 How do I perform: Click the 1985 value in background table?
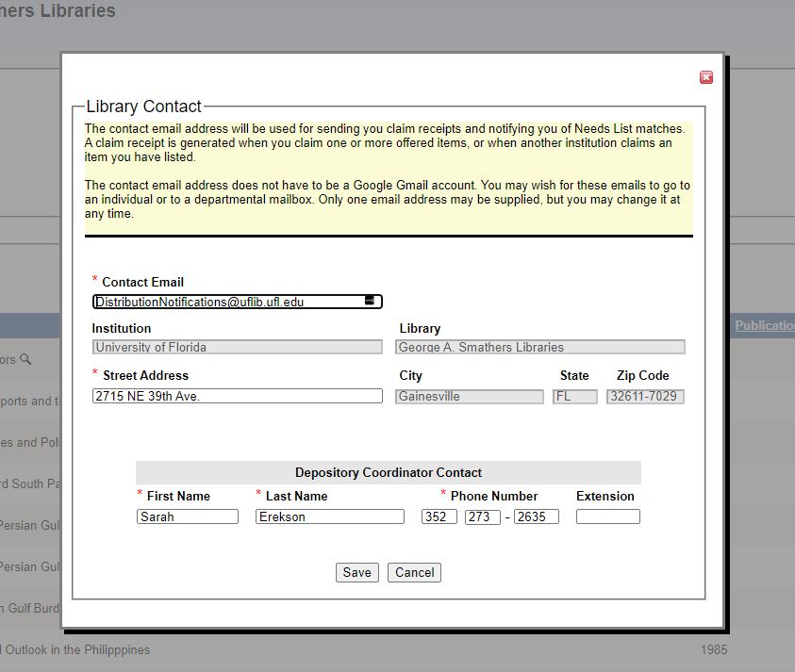point(714,649)
